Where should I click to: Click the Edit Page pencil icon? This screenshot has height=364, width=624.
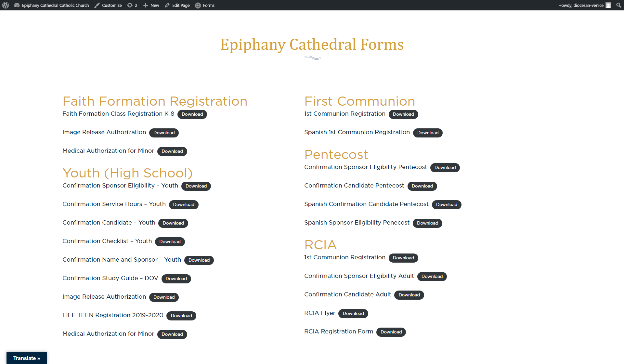(167, 5)
